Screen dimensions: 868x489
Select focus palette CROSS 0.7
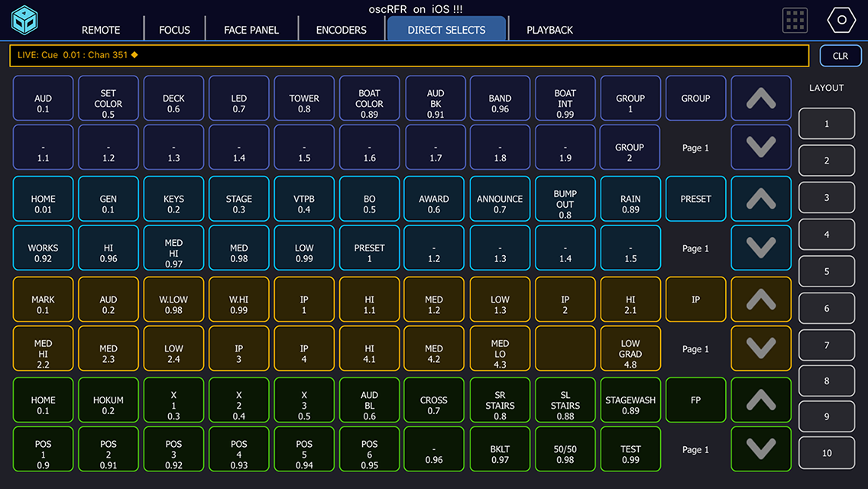(x=434, y=400)
